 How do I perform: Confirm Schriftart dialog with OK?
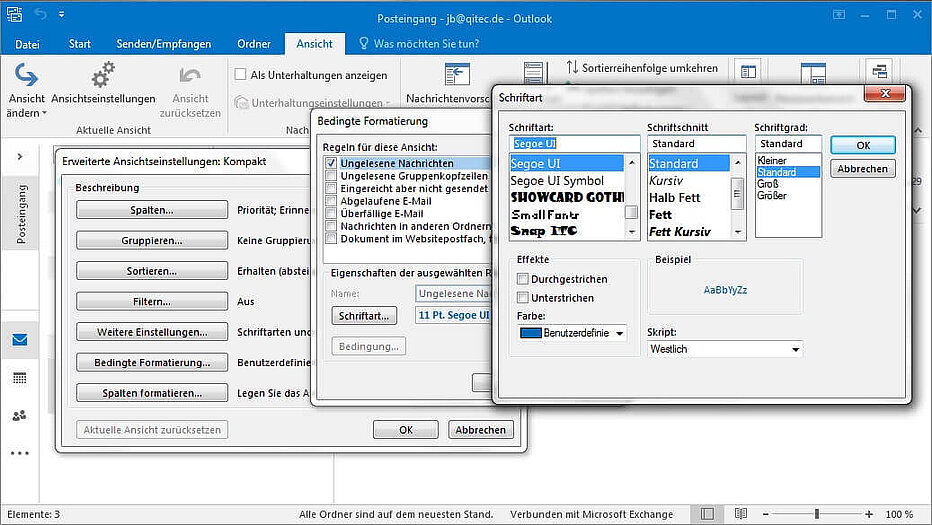point(862,145)
